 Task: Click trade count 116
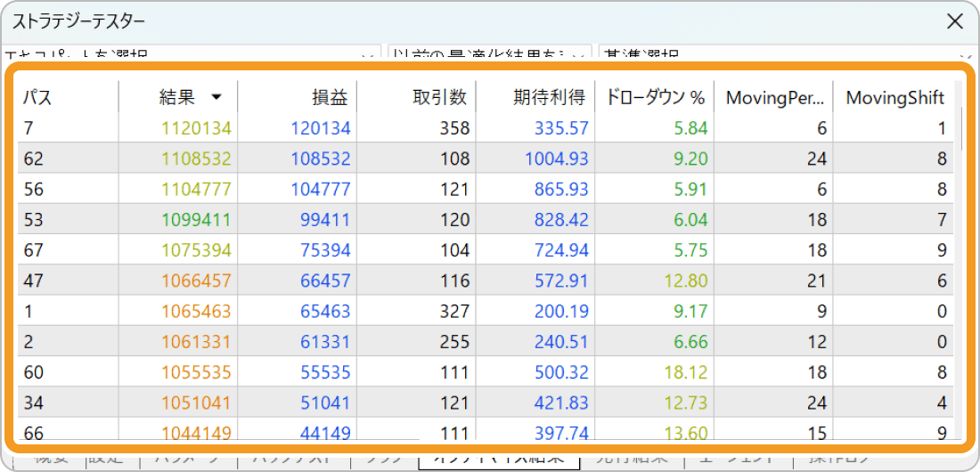[454, 280]
